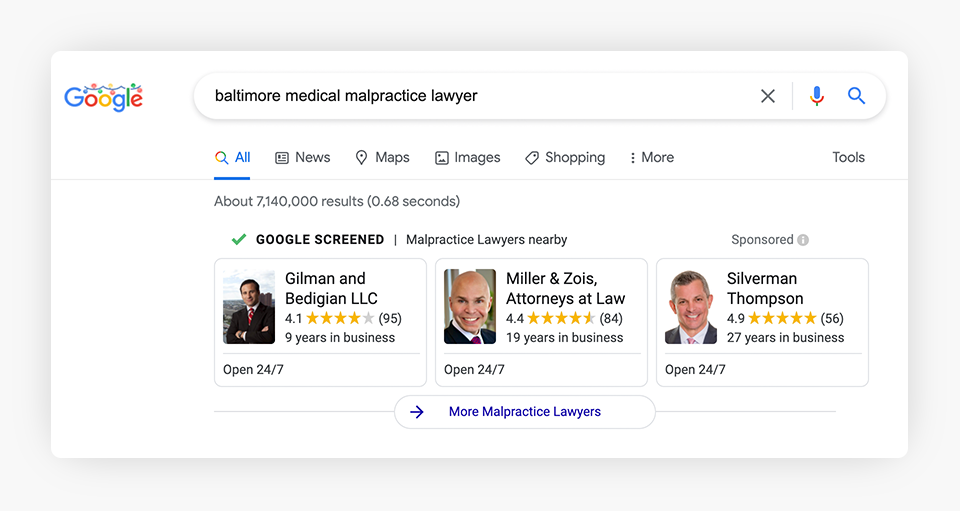Viewport: 960px width, 511px height.
Task: Click the Sponsored info icon
Action: pos(803,240)
